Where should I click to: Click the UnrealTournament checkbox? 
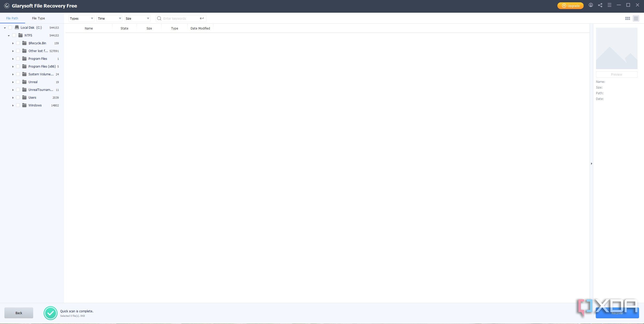coord(18,90)
